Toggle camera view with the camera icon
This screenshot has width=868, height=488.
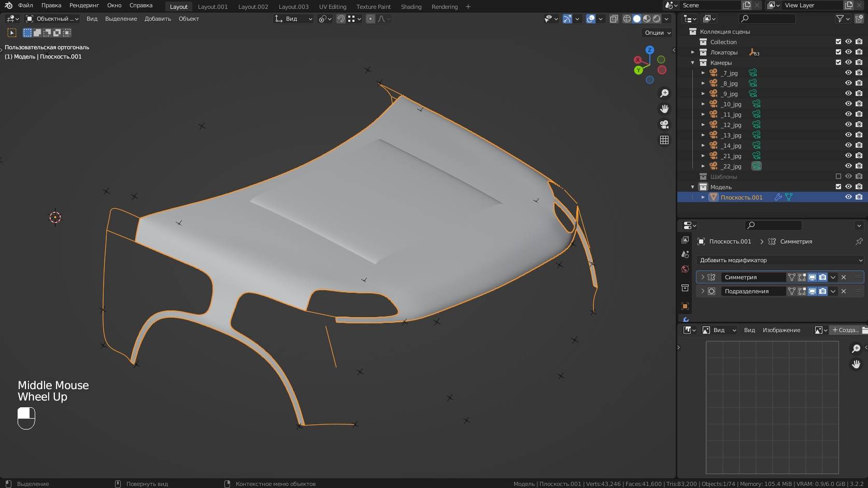coord(664,124)
